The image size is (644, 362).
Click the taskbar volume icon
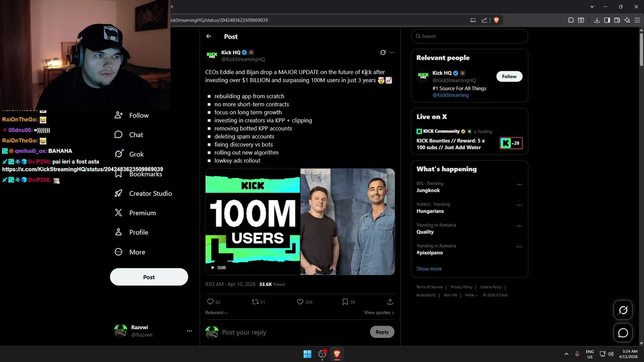point(611,354)
